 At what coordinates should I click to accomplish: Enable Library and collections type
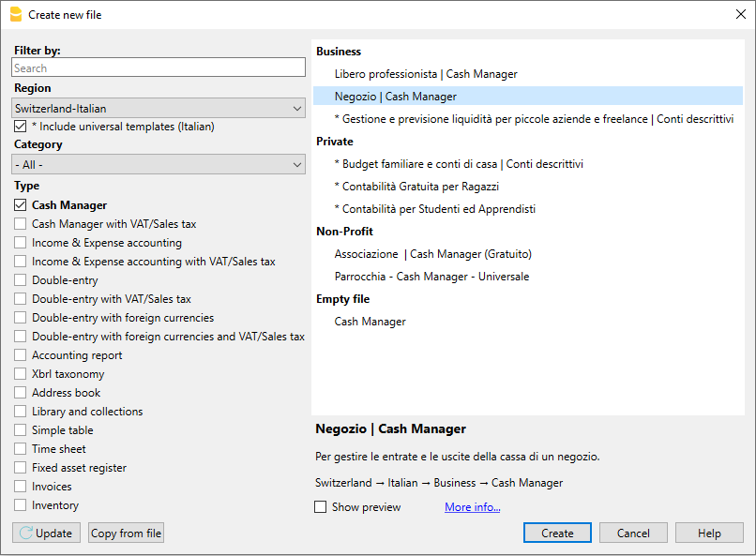point(21,412)
